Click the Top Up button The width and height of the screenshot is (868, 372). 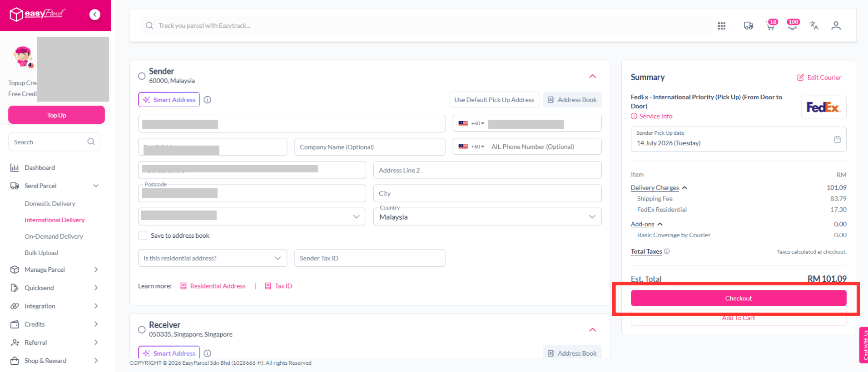click(56, 115)
